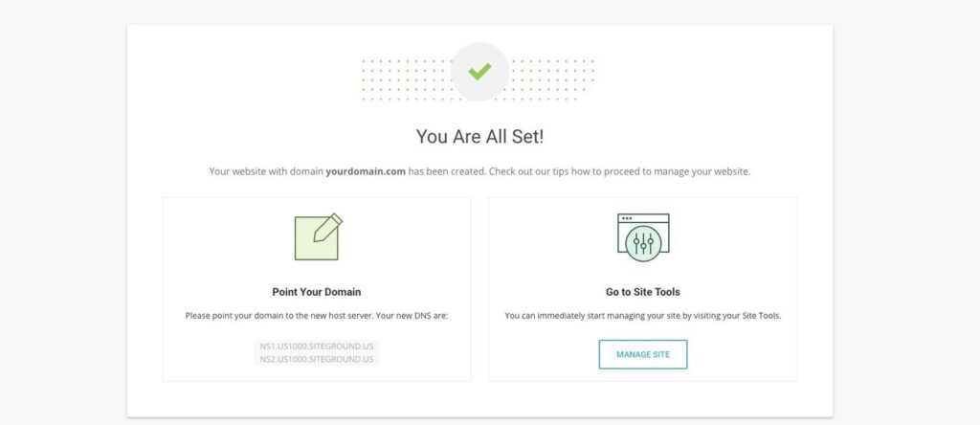
Task: Select the NS1.US1000.SITEGROUND.US nameserver text
Action: [x=317, y=347]
